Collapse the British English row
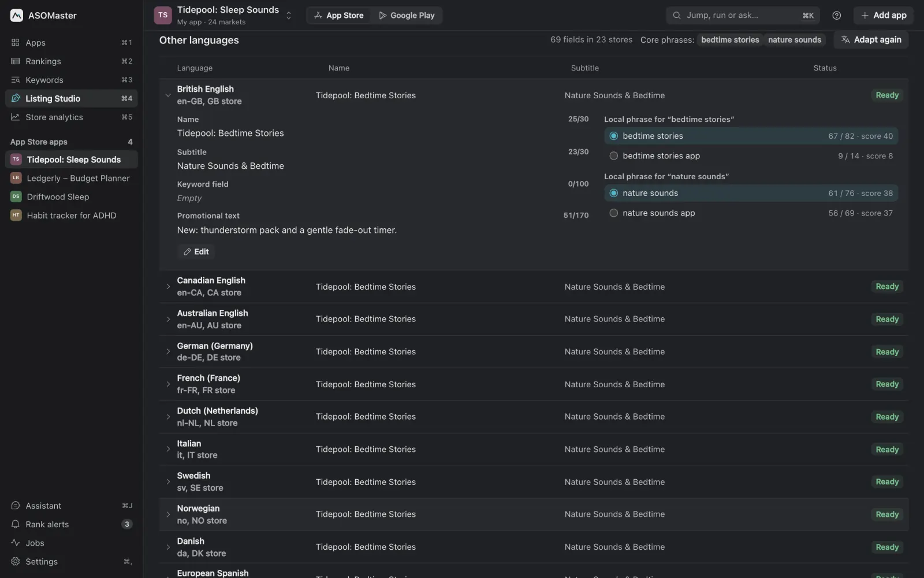The image size is (924, 578). point(168,95)
